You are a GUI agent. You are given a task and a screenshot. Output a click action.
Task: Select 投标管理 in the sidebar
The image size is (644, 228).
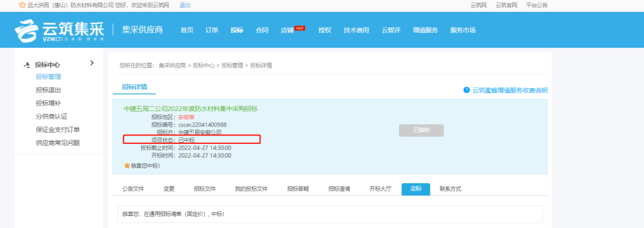[x=48, y=77]
